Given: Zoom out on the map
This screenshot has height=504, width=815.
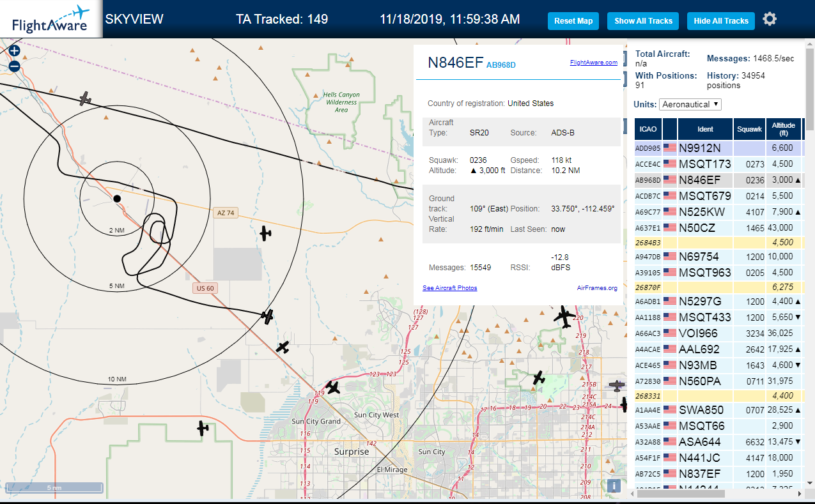Looking at the screenshot, I should (x=14, y=65).
